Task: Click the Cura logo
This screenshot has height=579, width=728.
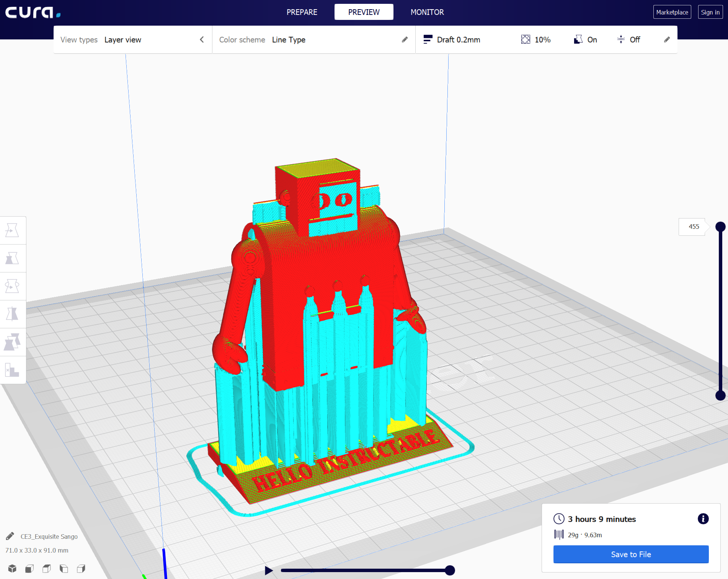Action: [33, 12]
